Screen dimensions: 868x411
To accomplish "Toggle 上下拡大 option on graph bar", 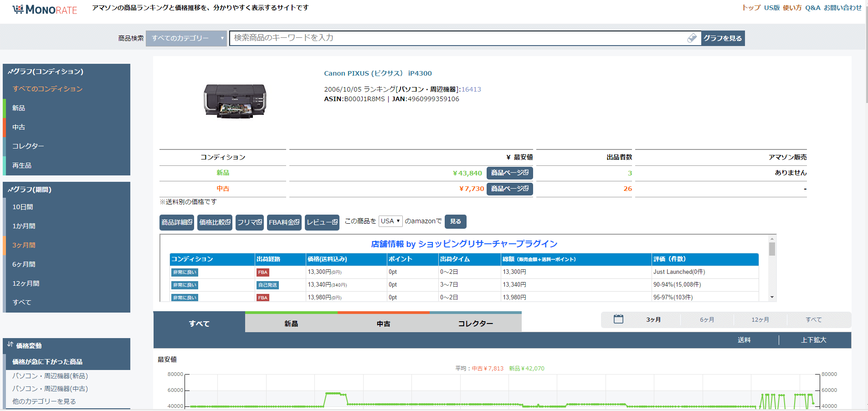I will (814, 340).
